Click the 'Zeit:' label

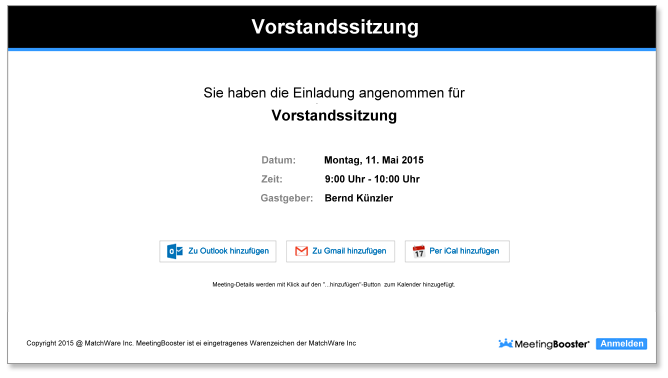pos(272,179)
